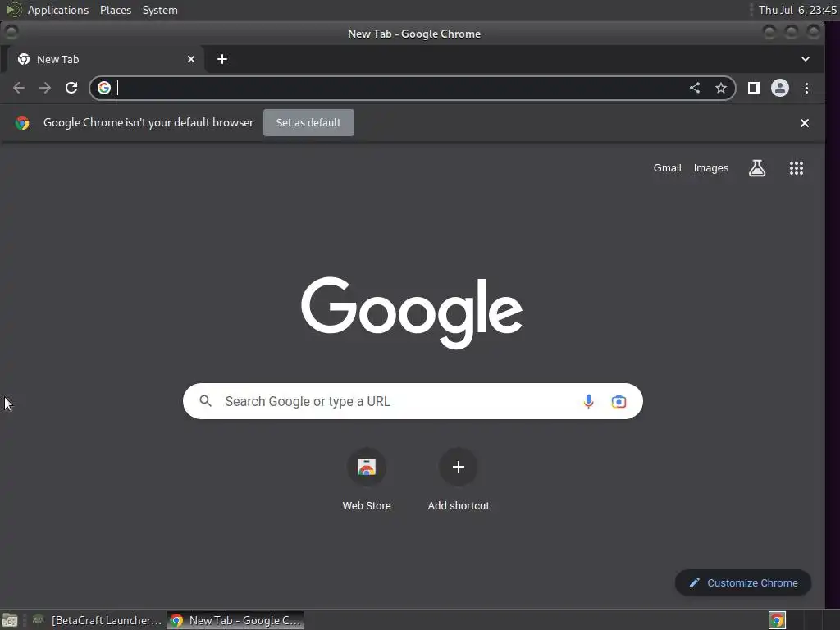This screenshot has width=840, height=630.
Task: Share this page via share icon
Action: tap(695, 88)
